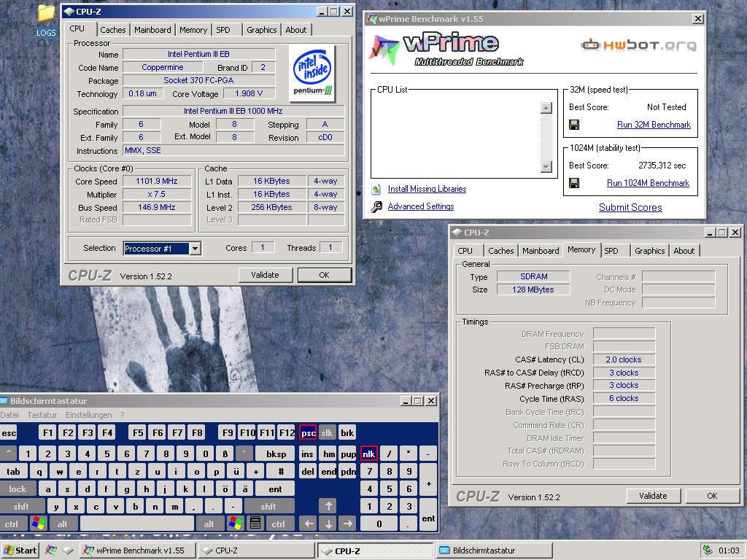Click the Advanced Settings link
This screenshot has width=747, height=560.
pos(421,206)
